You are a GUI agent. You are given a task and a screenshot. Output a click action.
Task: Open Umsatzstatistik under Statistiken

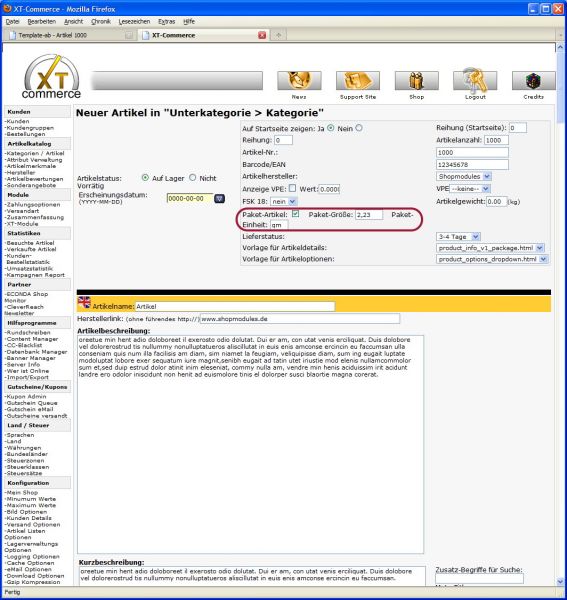click(x=29, y=268)
